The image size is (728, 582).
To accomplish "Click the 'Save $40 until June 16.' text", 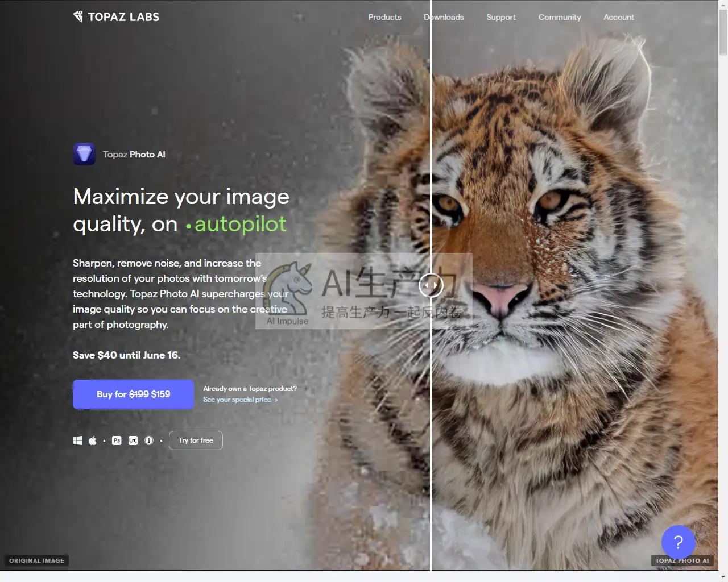I will (x=127, y=355).
